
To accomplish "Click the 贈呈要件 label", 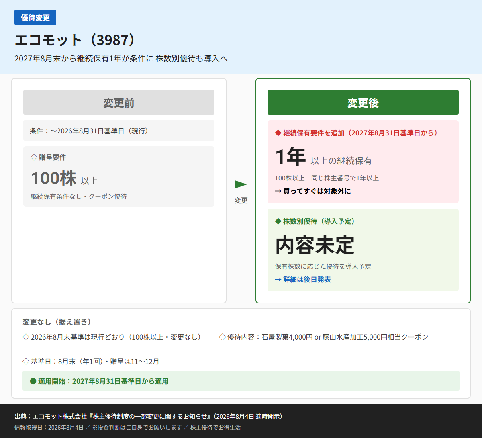I will click(49, 158).
